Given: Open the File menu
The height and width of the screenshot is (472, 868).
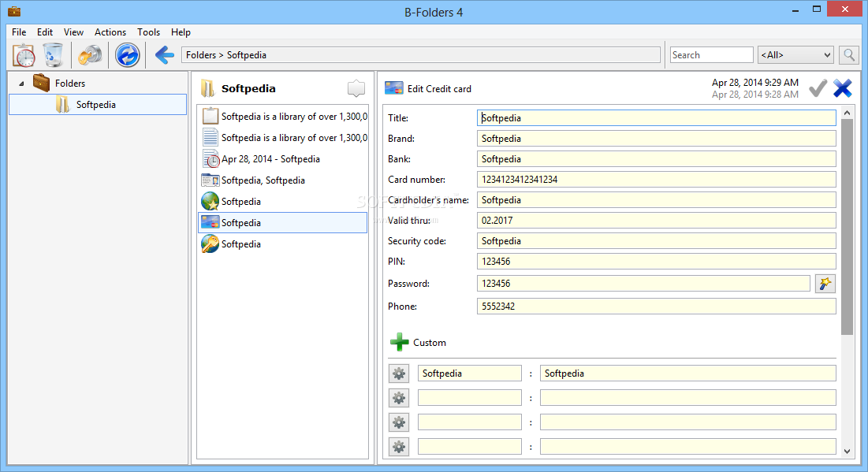Looking at the screenshot, I should pos(19,32).
